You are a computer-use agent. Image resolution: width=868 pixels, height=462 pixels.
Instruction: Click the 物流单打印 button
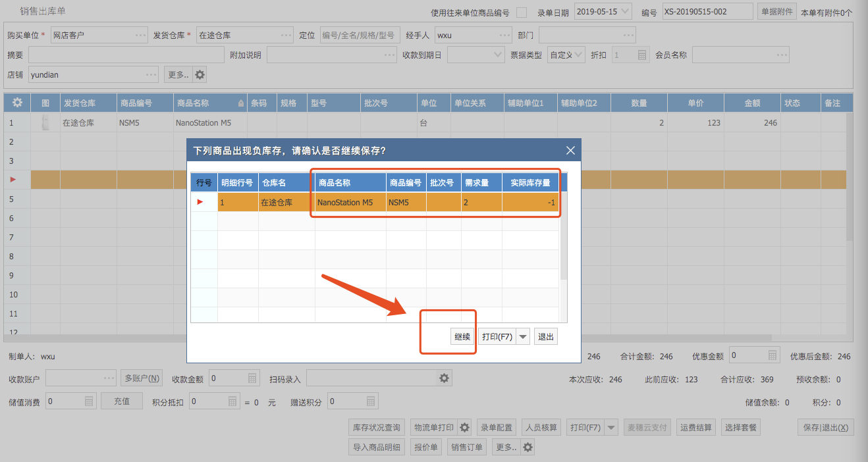(x=434, y=427)
